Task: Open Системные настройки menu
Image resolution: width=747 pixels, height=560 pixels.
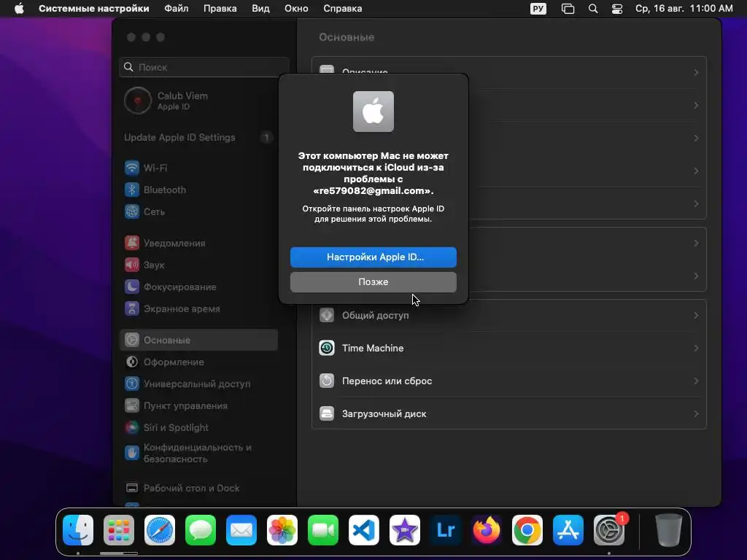Action: tap(94, 9)
